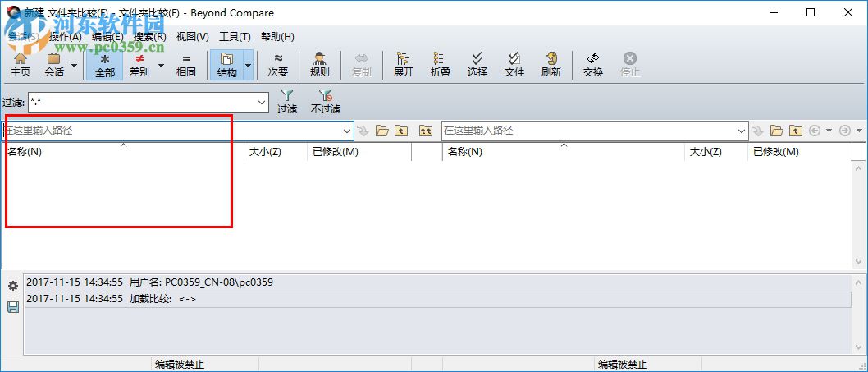Image resolution: width=868 pixels, height=372 pixels.
Task: Sort left pane by 大小(Z) column
Action: coord(276,152)
